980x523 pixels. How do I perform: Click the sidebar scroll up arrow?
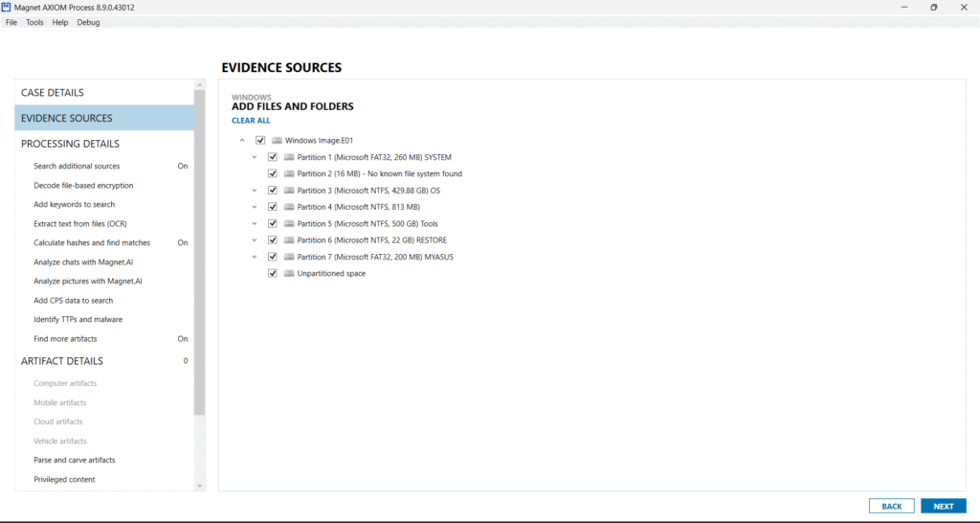click(x=200, y=85)
